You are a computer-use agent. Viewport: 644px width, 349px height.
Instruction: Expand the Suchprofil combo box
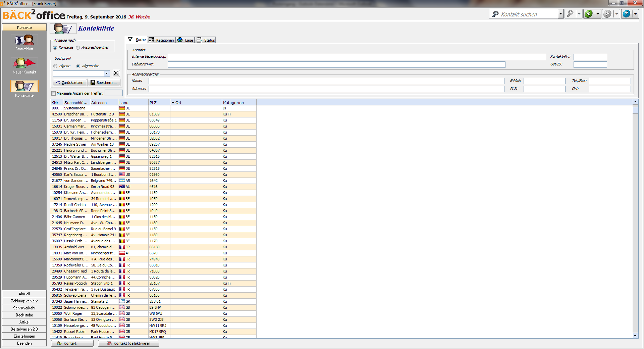click(x=106, y=74)
